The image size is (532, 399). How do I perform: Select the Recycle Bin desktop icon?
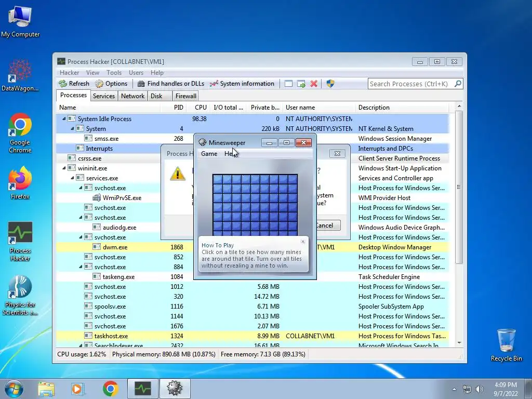[x=506, y=345]
